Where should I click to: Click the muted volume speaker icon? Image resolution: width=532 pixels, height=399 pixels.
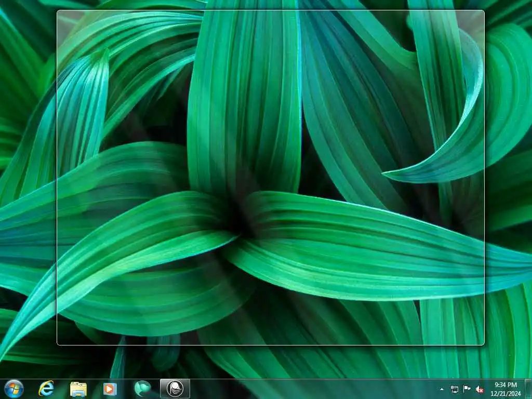point(480,389)
